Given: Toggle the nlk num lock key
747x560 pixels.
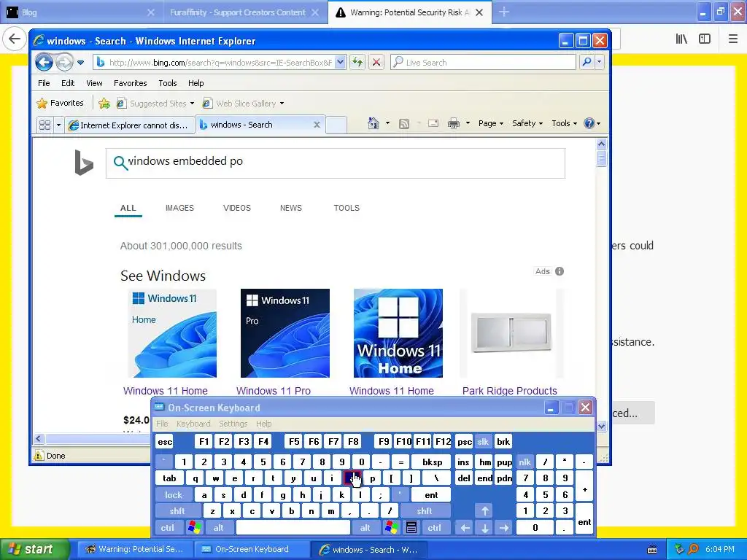Looking at the screenshot, I should (525, 462).
